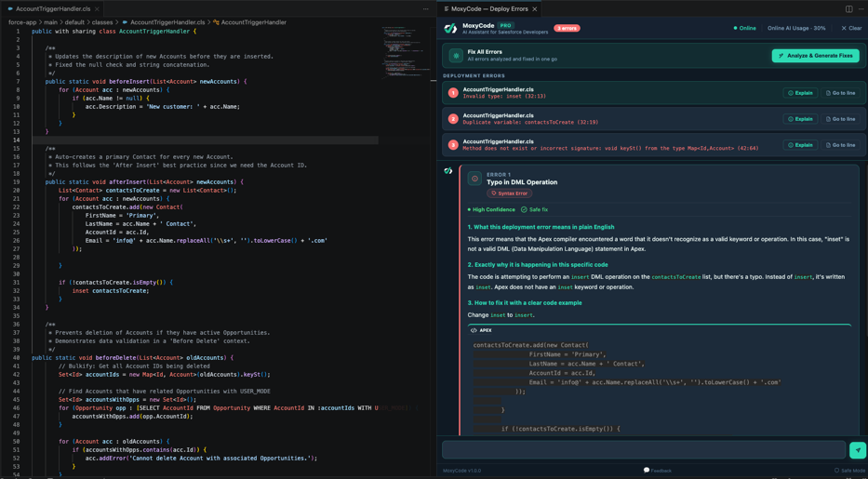Click the MoxyCode chat input field
The height and width of the screenshot is (479, 868).
click(x=644, y=450)
